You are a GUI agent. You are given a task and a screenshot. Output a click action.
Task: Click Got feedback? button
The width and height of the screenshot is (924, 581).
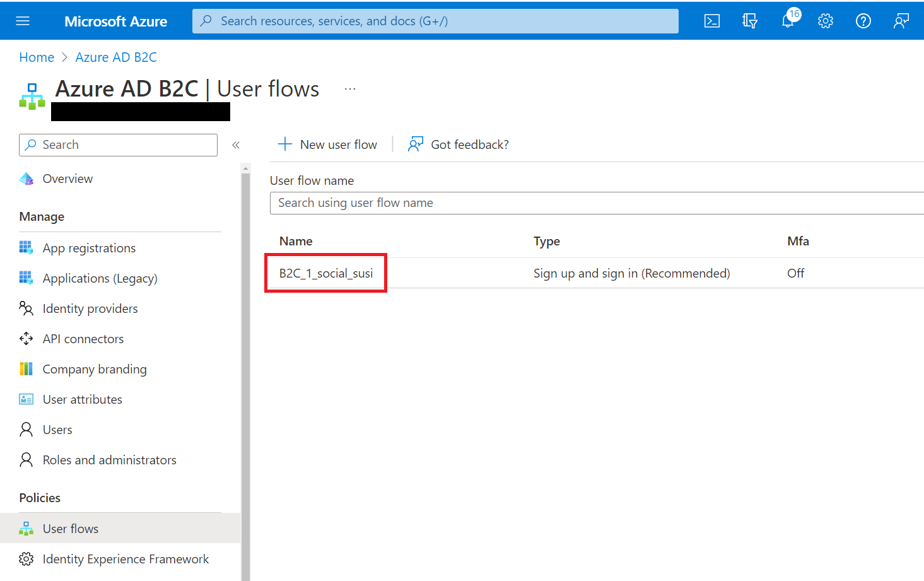459,144
